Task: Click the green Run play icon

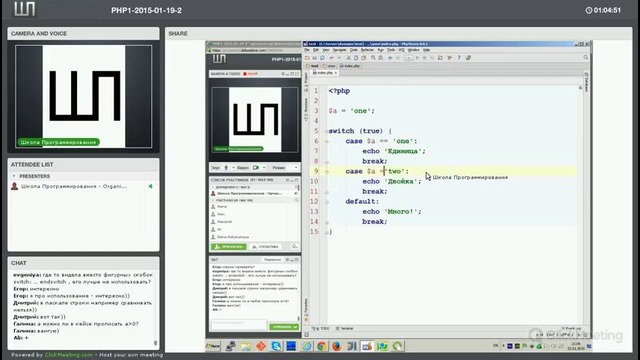Action: click(x=417, y=58)
